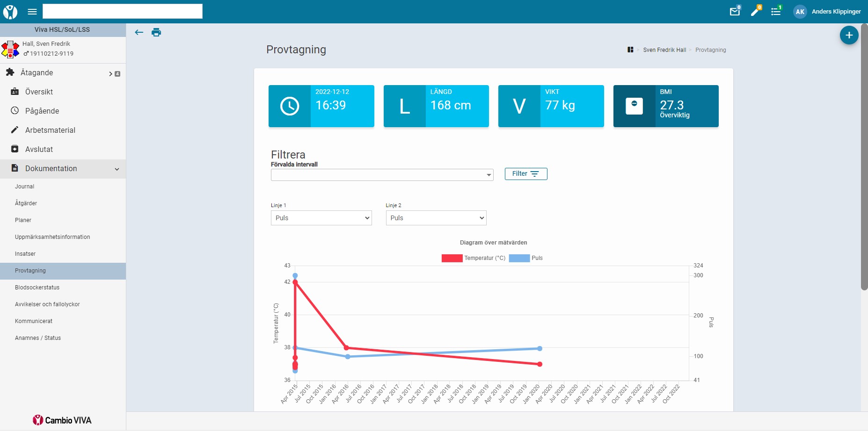Print the page using the printer icon
This screenshot has width=868, height=432.
tap(156, 32)
